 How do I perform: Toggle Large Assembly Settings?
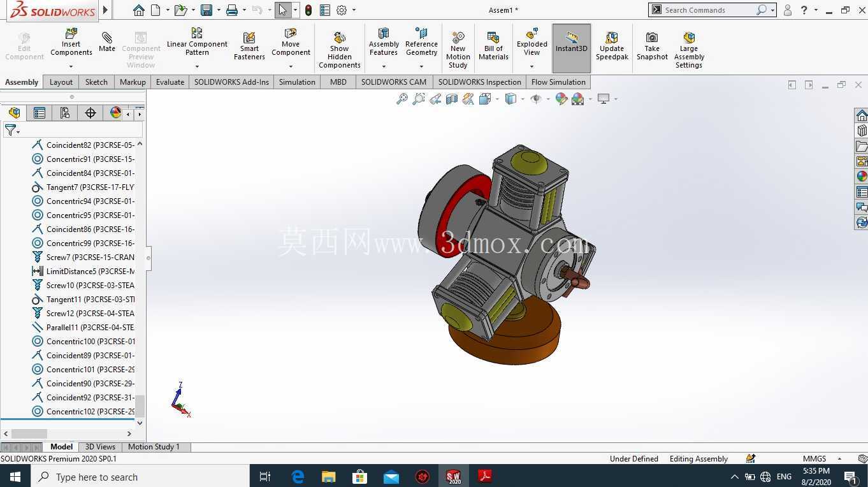click(x=689, y=50)
